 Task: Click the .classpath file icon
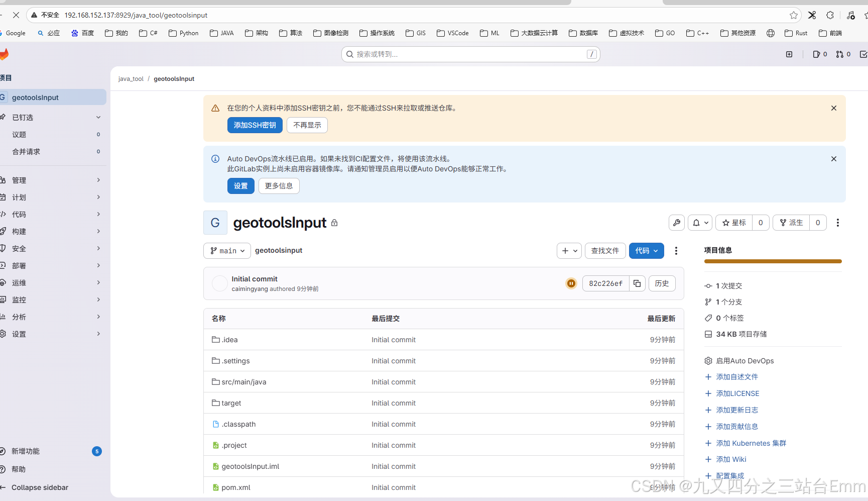click(216, 424)
